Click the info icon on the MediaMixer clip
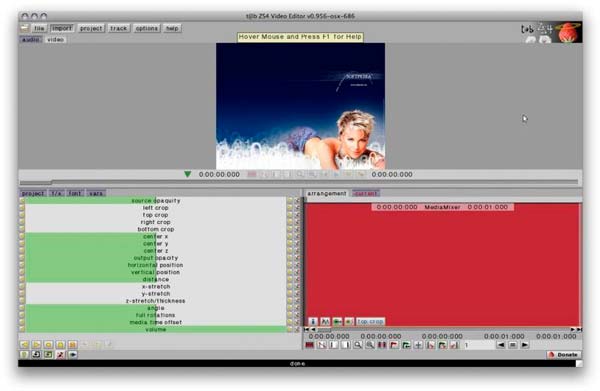The width and height of the screenshot is (600, 391). [313, 322]
